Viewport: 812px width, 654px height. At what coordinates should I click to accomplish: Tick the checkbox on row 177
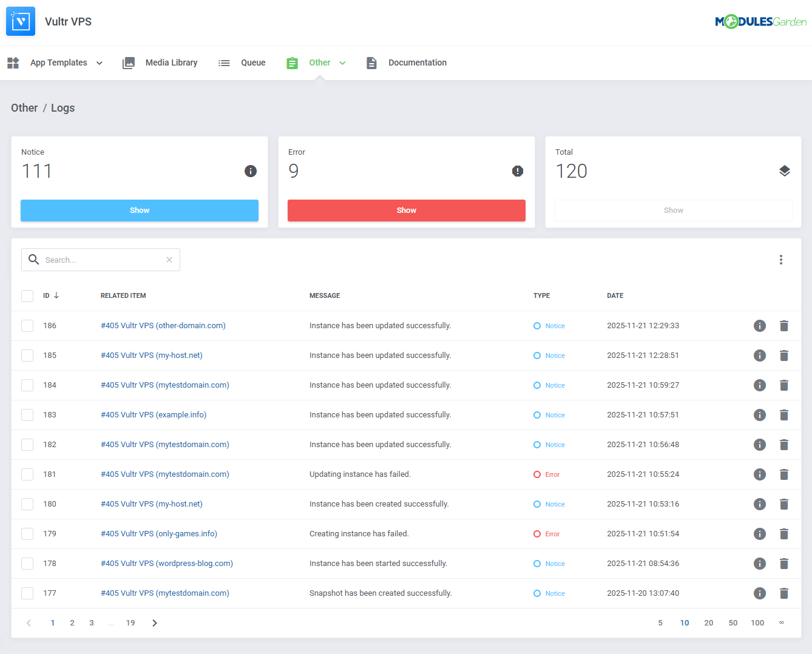(27, 593)
